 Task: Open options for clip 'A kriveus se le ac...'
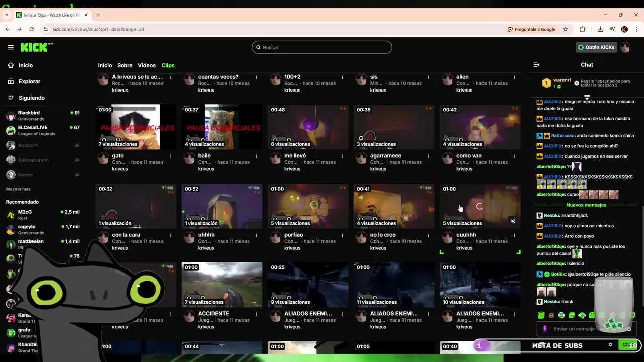point(170,77)
